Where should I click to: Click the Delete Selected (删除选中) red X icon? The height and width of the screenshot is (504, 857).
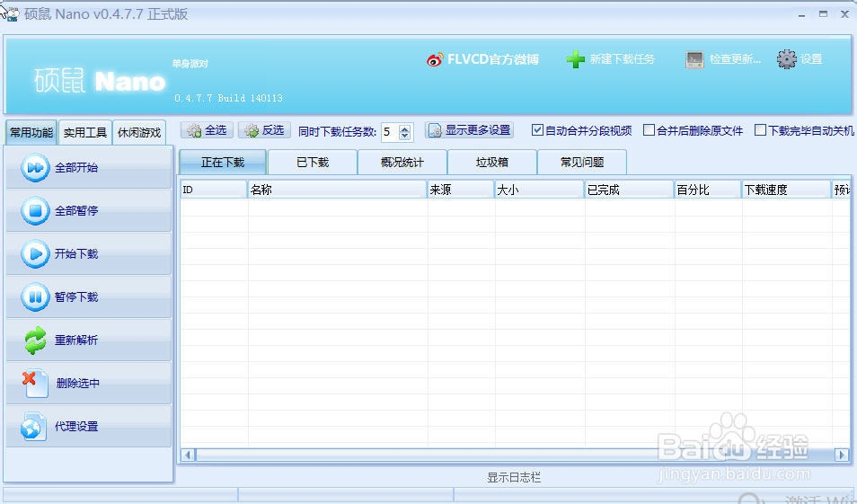coord(35,384)
